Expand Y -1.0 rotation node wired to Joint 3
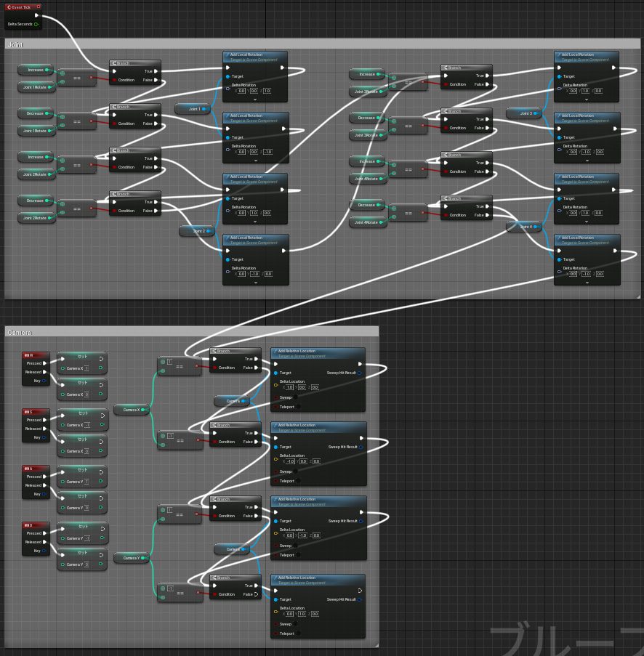The height and width of the screenshot is (656, 644). (587, 161)
